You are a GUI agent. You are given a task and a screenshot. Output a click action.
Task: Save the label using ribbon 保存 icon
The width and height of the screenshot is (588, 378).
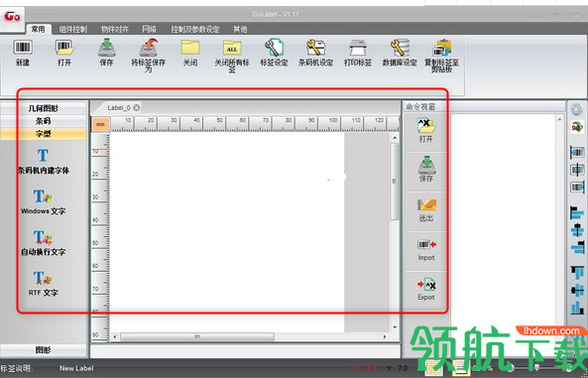tap(106, 53)
